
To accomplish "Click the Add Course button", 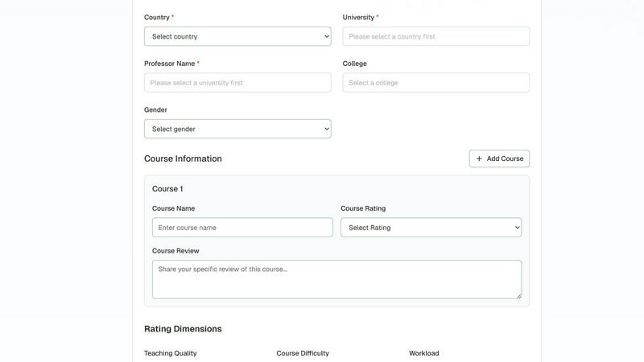I will pos(499,158).
